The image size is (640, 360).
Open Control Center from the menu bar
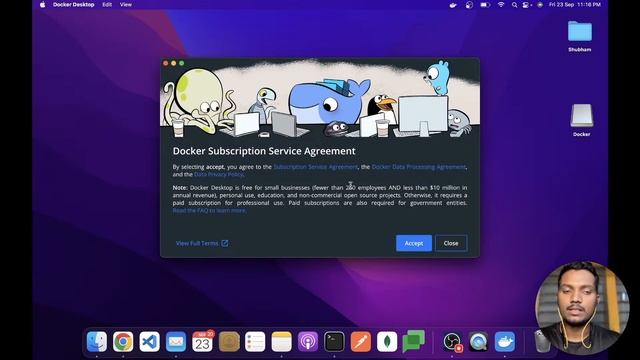(527, 5)
